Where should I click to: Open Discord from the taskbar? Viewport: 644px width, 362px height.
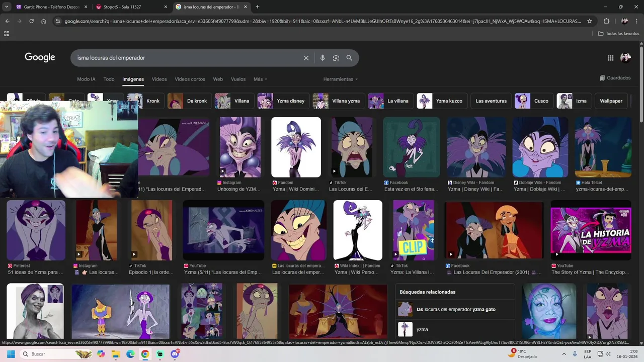click(175, 354)
